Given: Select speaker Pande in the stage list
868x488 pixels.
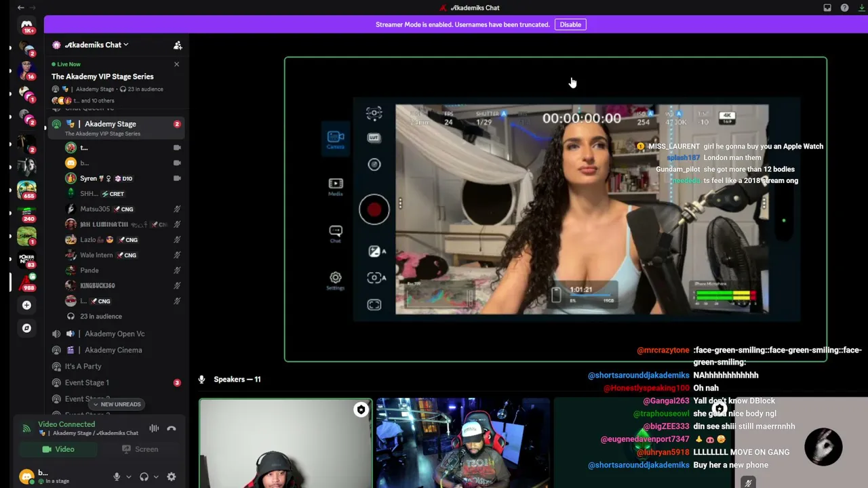Looking at the screenshot, I should tap(122, 270).
